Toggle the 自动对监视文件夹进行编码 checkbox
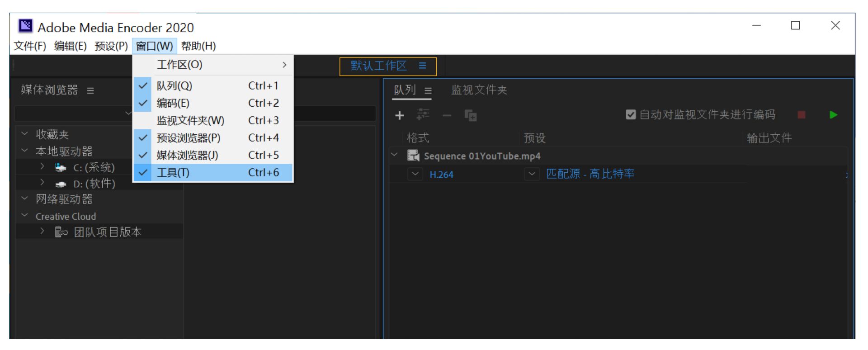 point(631,115)
